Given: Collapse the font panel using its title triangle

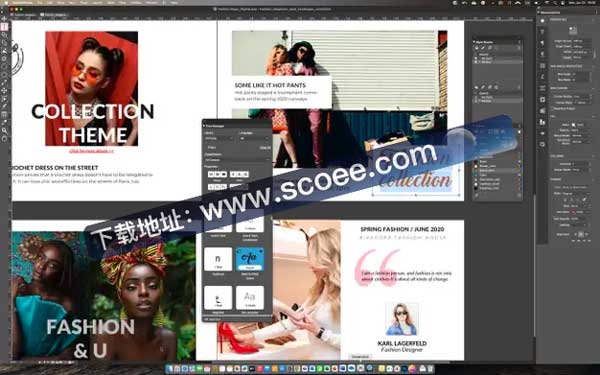Looking at the screenshot, I should coord(204,126).
